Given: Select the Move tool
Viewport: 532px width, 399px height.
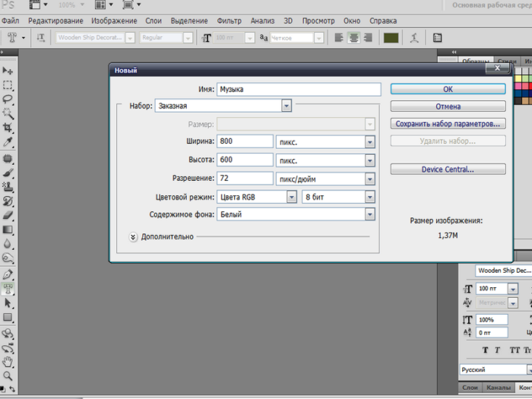Looking at the screenshot, I should 8,71.
